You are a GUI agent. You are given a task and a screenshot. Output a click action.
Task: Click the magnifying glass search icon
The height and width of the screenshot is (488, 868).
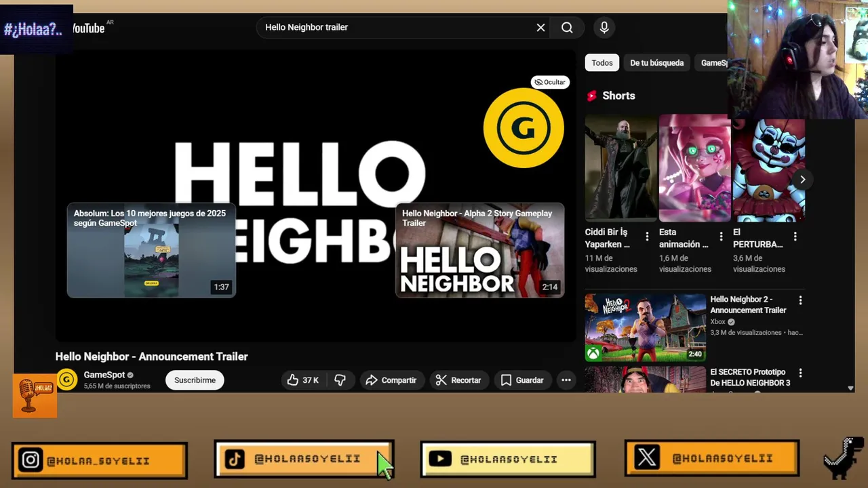click(567, 28)
